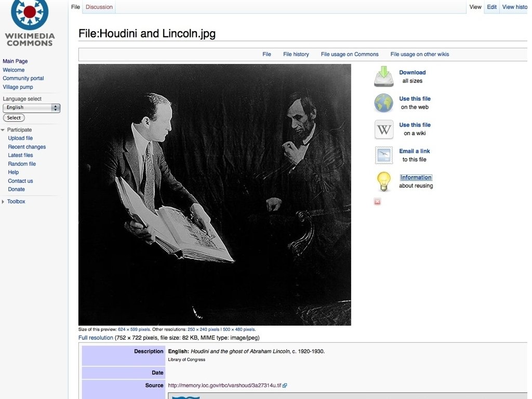Open the Full resolution link

click(96, 338)
